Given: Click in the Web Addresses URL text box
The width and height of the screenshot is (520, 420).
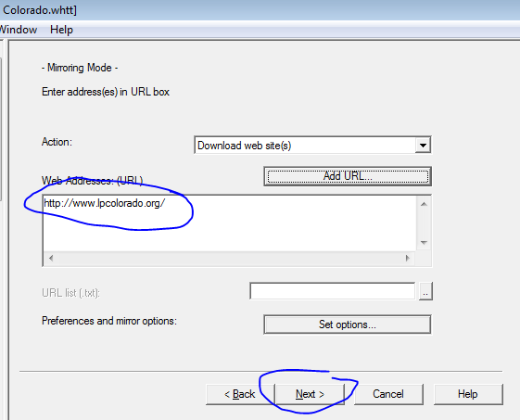Looking at the screenshot, I should click(230, 223).
